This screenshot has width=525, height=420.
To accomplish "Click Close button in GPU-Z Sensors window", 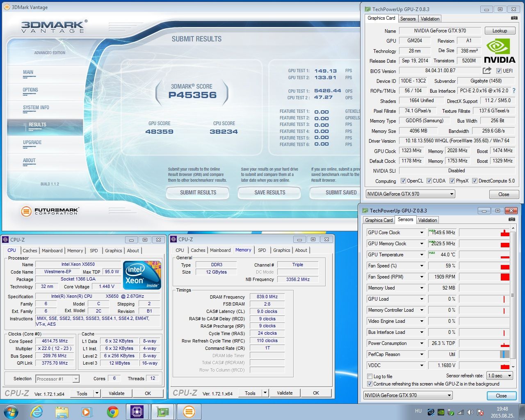I will 501,395.
